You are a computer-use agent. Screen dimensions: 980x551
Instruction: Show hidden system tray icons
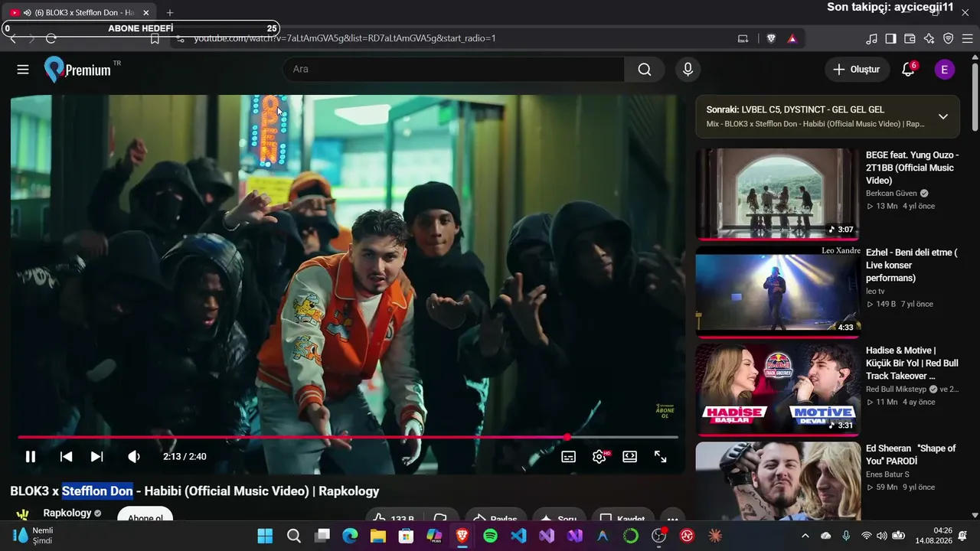(x=804, y=536)
